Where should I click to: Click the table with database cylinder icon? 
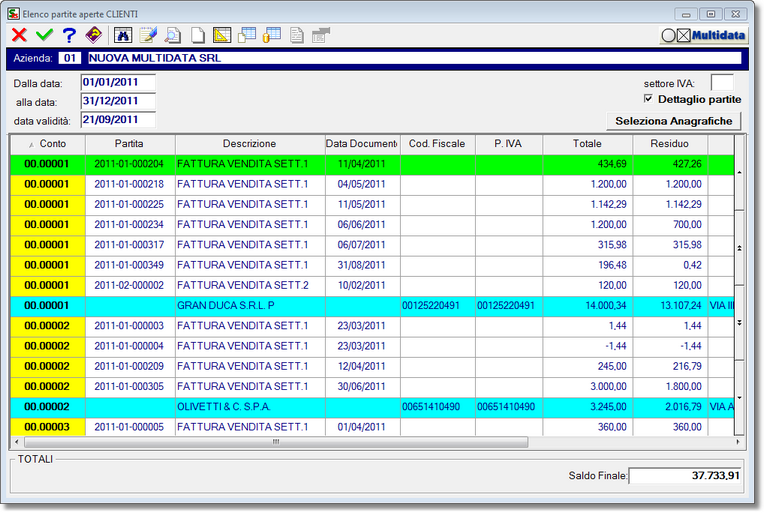tap(272, 35)
